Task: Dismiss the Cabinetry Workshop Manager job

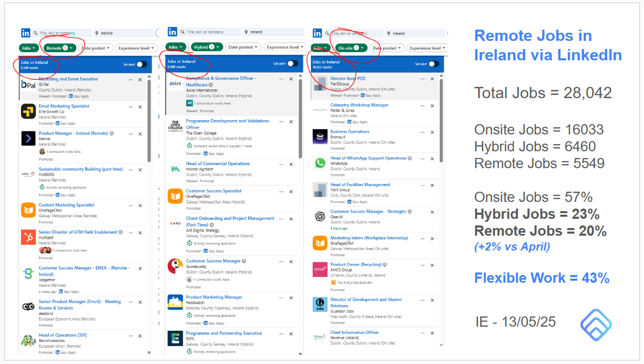Action: (432, 106)
